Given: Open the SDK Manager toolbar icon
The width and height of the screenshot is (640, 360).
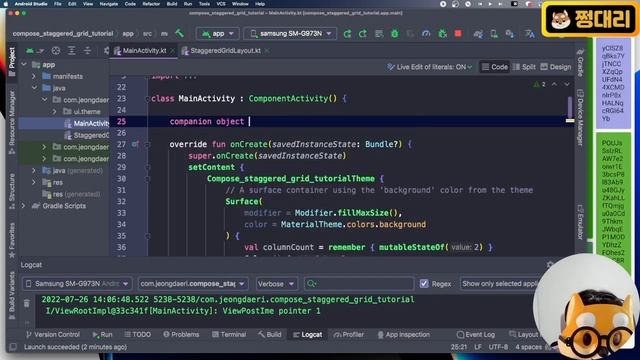Looking at the screenshot, I should pos(510,34).
